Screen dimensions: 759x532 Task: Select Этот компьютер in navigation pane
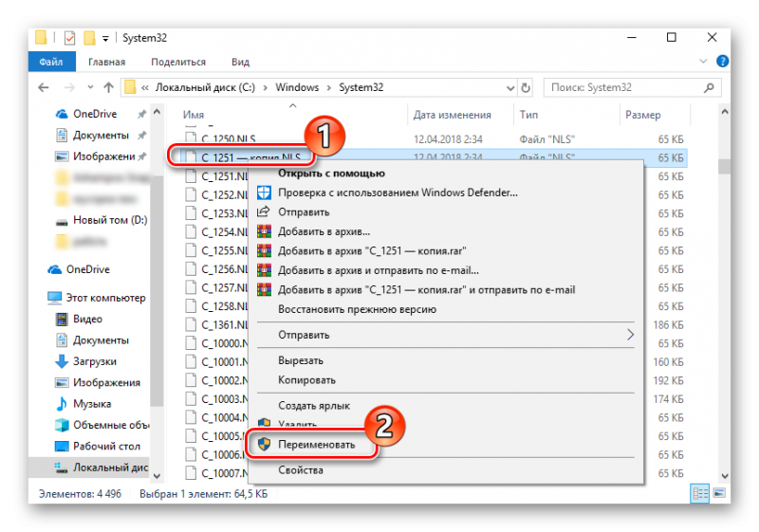(105, 298)
